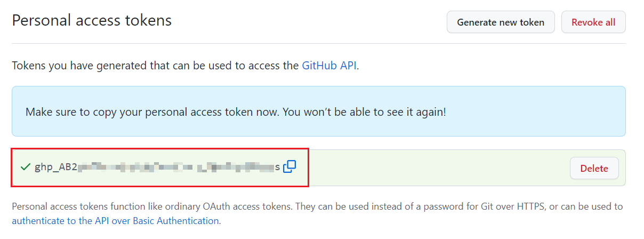The width and height of the screenshot is (644, 239).
Task: Click the divider line under the heading
Action: click(318, 43)
